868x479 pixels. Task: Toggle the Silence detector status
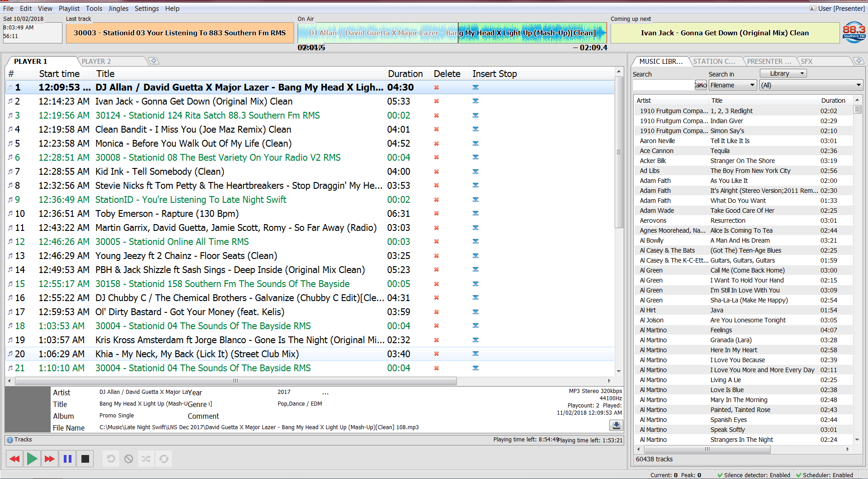(x=754, y=475)
